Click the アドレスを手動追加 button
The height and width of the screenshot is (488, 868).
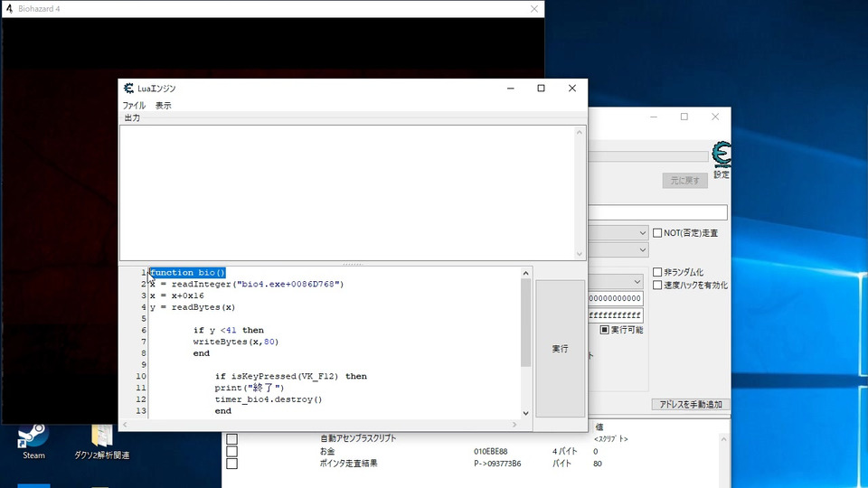coord(690,405)
